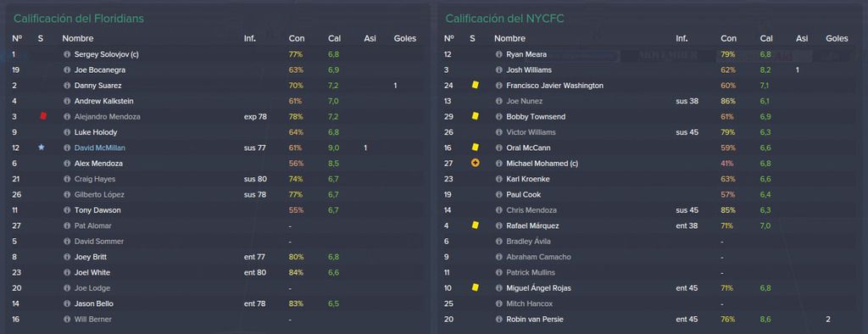
Task: Click info icon beside Josh Williams
Action: 498,70
